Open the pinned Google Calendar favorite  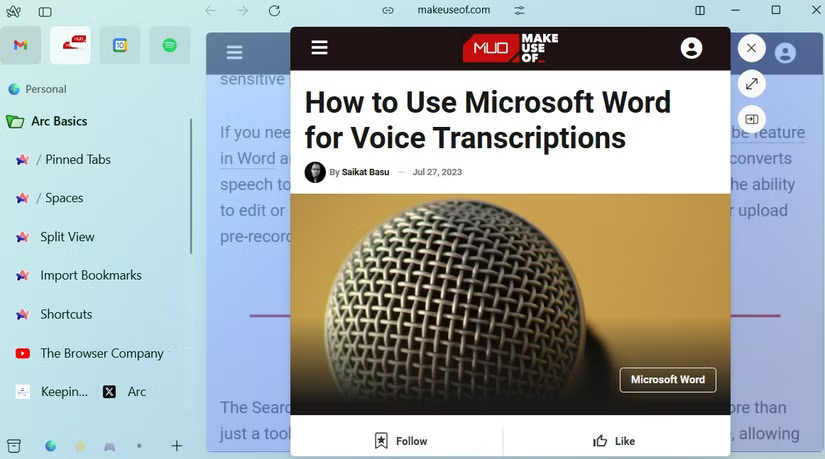coord(120,45)
